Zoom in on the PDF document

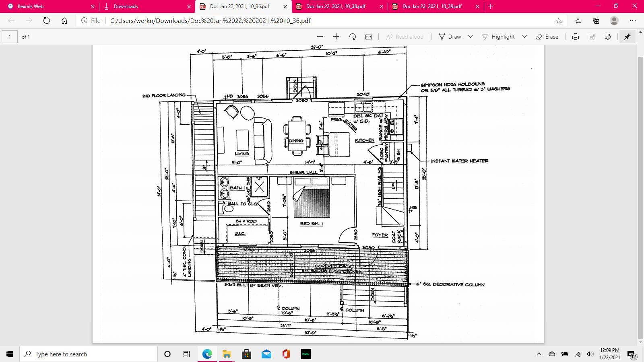click(x=336, y=37)
